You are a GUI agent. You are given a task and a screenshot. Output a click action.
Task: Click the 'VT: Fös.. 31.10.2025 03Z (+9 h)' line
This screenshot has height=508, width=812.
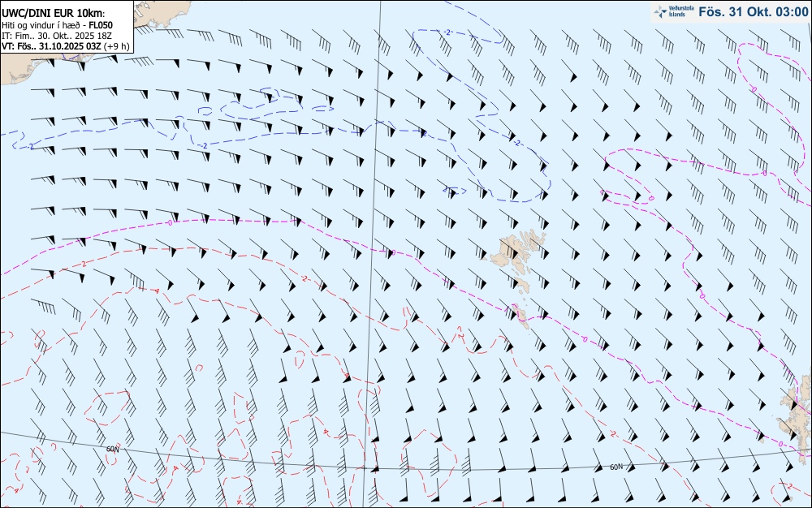click(x=65, y=46)
